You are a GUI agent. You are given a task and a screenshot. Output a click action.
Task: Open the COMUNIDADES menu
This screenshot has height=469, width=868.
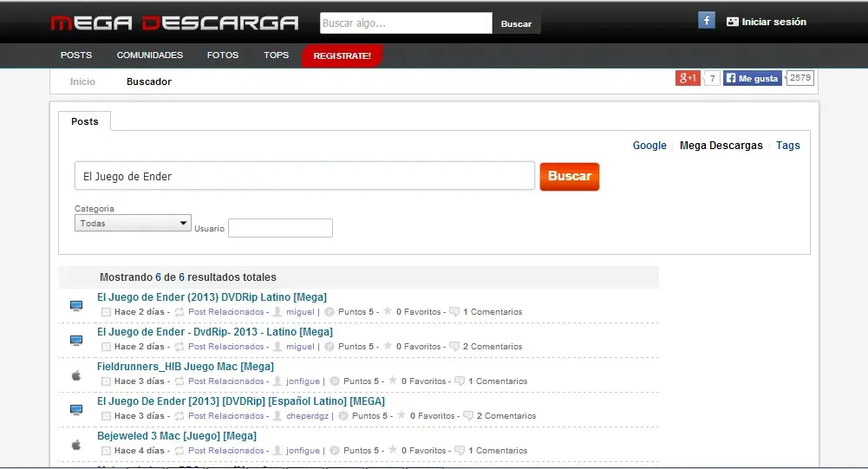(149, 55)
